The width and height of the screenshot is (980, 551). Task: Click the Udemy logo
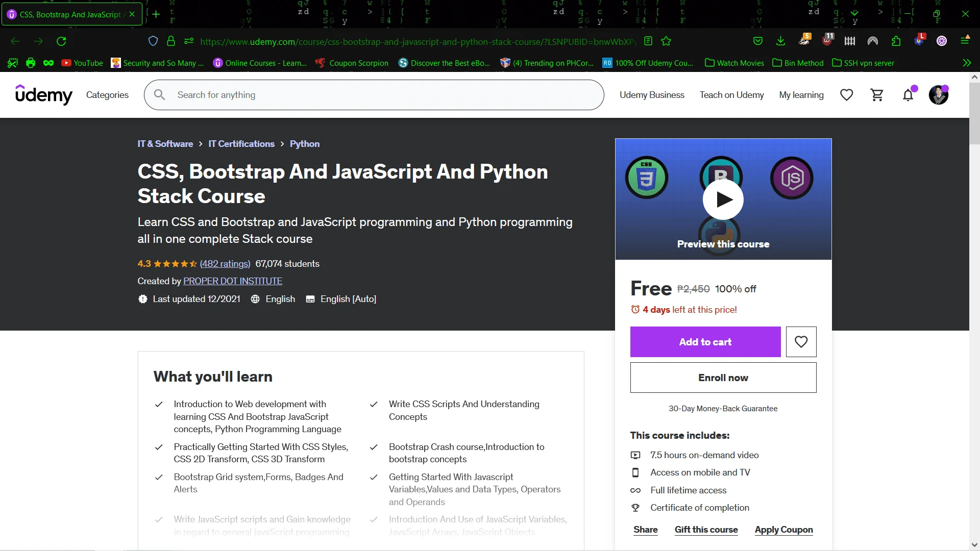click(x=44, y=95)
